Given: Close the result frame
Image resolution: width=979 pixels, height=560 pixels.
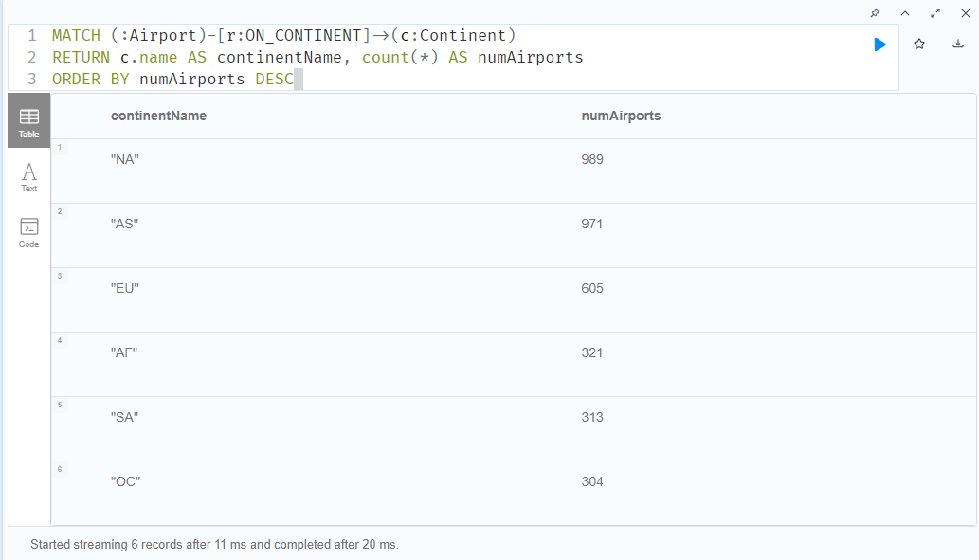Looking at the screenshot, I should pyautogui.click(x=966, y=13).
